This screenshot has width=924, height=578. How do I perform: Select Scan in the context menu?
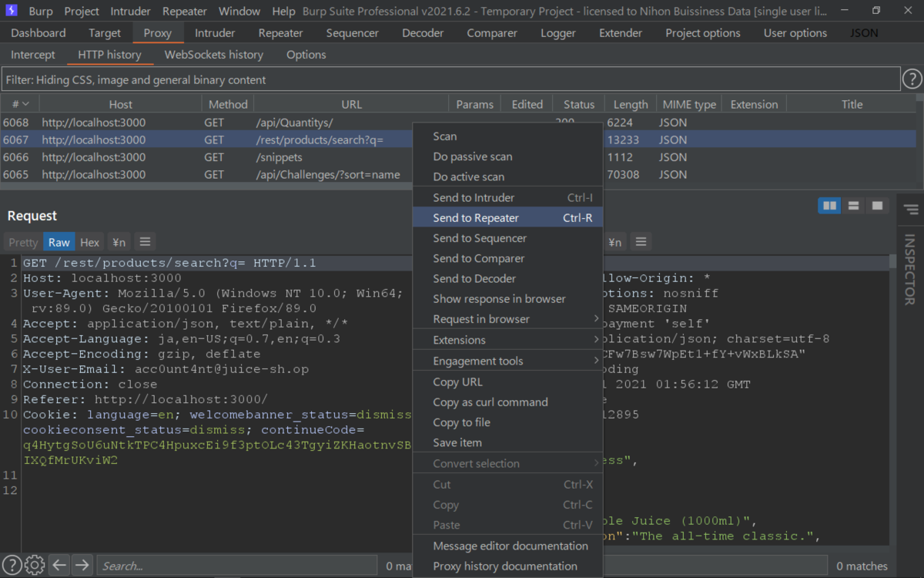coord(507,136)
